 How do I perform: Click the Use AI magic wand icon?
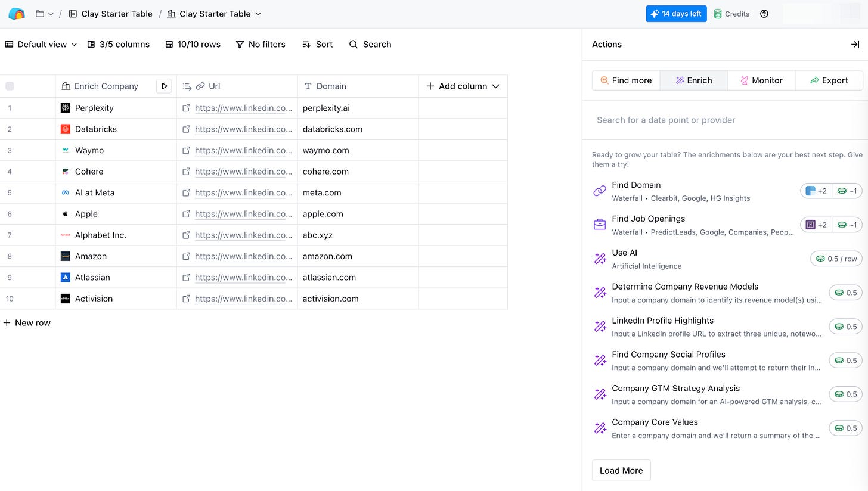tap(600, 259)
